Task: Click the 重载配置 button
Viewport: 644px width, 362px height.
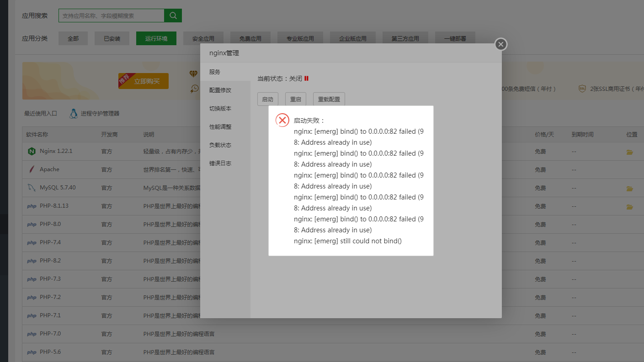Action: pyautogui.click(x=329, y=99)
